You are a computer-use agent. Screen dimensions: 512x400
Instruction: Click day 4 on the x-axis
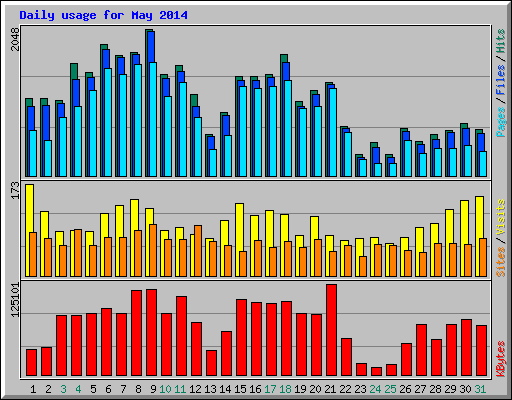[x=78, y=389]
